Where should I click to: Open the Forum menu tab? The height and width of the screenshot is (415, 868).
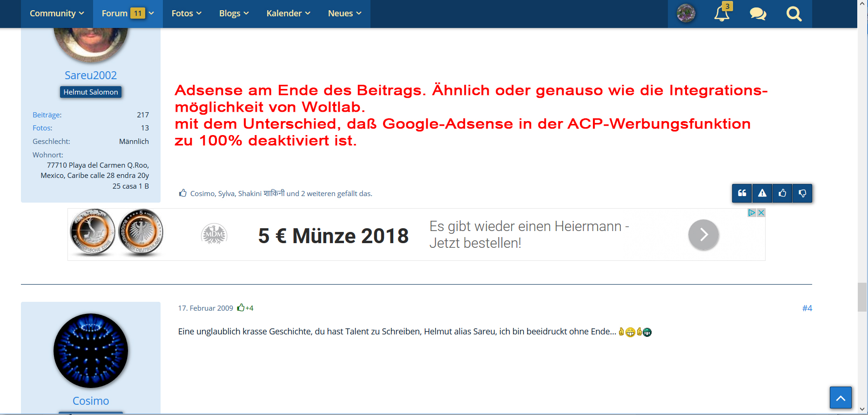coord(128,14)
